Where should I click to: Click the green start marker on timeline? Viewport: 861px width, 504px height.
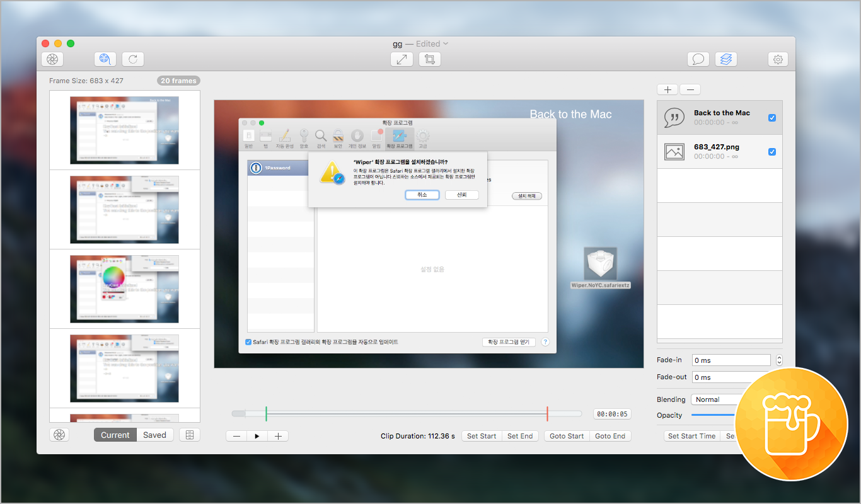[x=266, y=414]
